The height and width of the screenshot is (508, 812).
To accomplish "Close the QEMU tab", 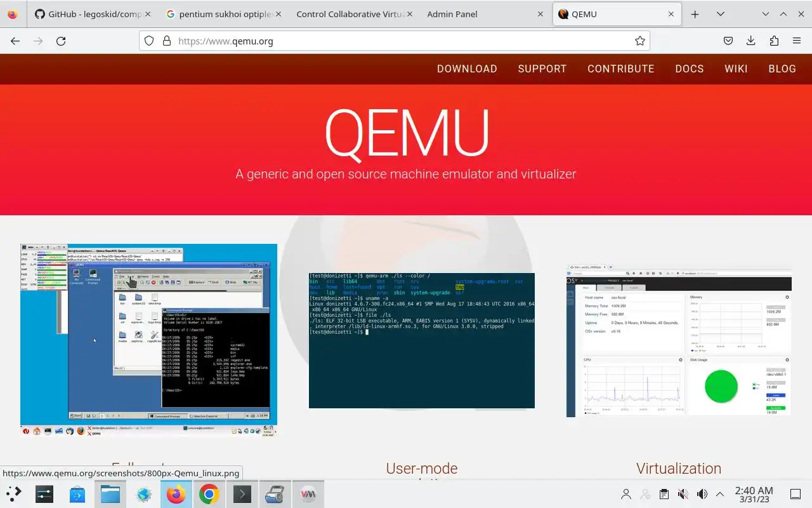I will click(671, 14).
